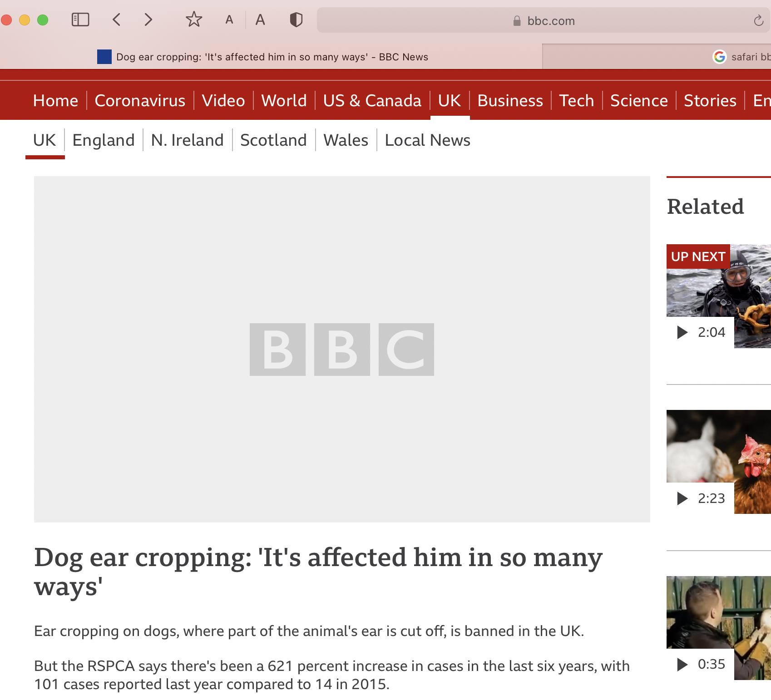This screenshot has width=771, height=700.
Task: Open the UP NEXT diver video thumbnail
Action: (x=719, y=296)
